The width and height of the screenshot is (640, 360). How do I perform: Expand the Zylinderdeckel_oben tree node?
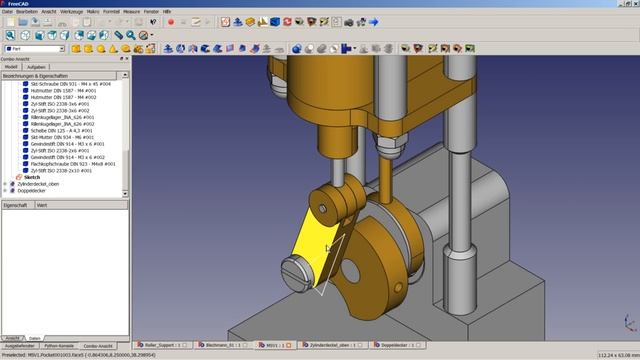pos(5,184)
